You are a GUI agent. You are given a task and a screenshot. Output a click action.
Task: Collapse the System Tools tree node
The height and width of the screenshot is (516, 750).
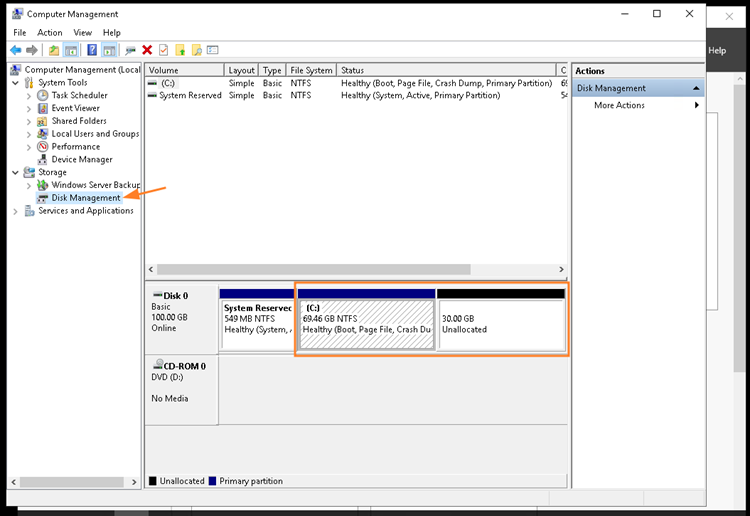(15, 83)
